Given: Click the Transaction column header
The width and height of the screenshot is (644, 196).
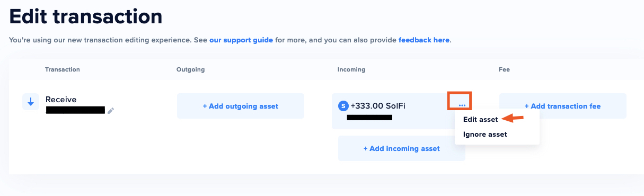Looking at the screenshot, I should click(x=63, y=69).
